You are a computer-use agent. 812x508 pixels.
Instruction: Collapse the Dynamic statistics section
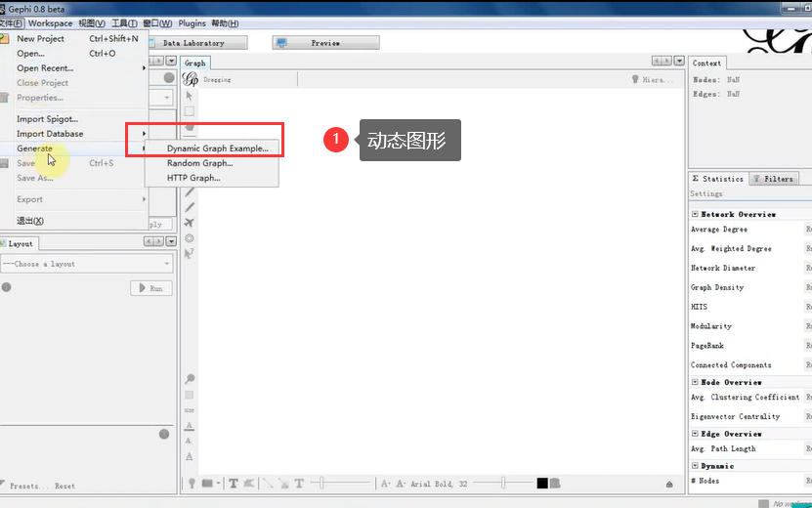(695, 466)
